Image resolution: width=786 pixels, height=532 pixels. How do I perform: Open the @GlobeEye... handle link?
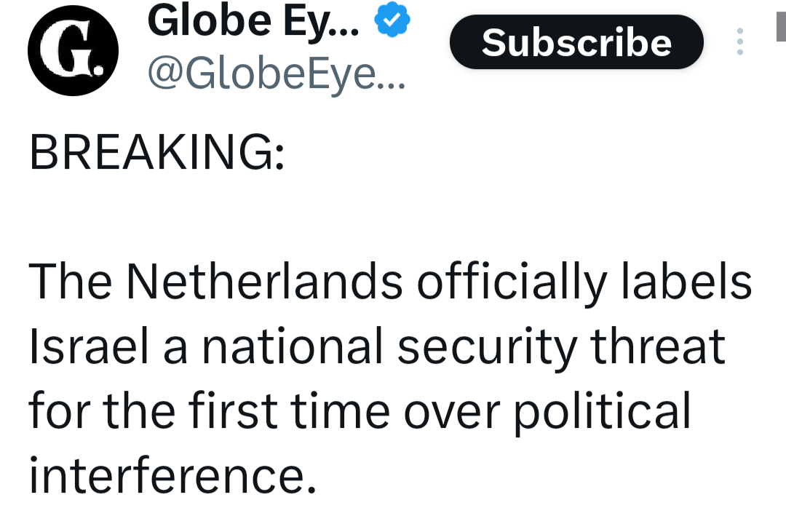277,74
